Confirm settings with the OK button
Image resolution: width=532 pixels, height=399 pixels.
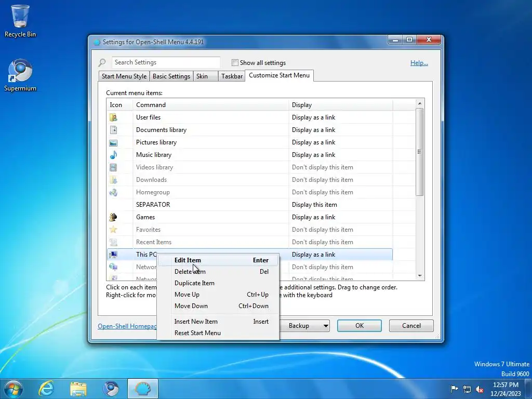pos(360,326)
